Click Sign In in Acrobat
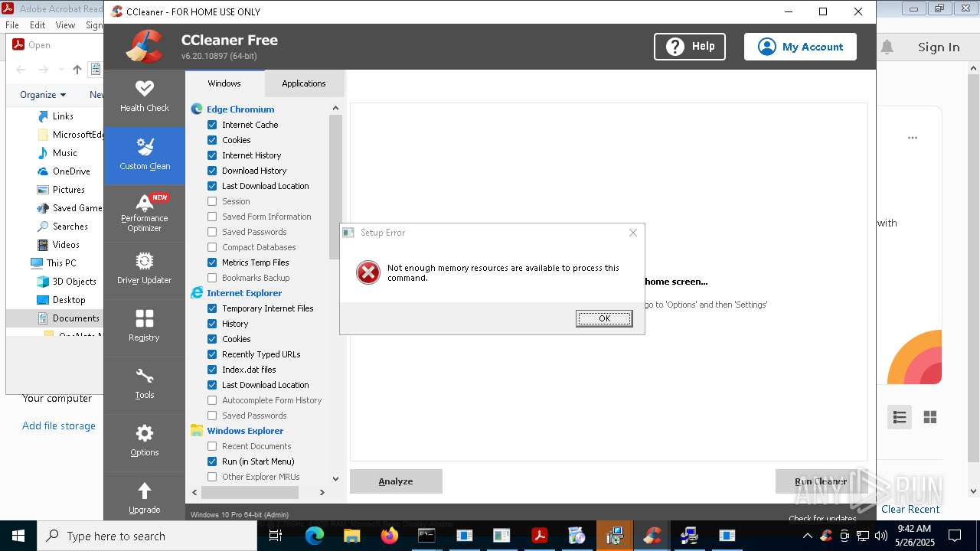The height and width of the screenshot is (551, 980). (939, 47)
